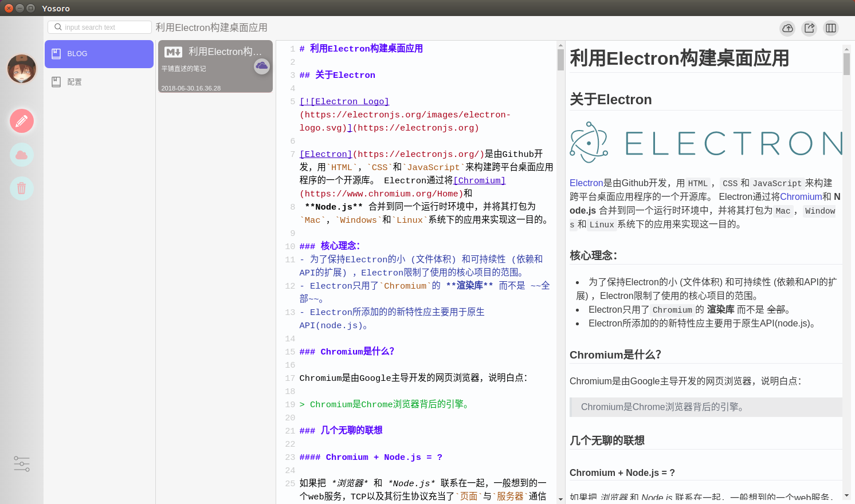Screen dimensions: 855x504
Task: Click the 平铺直述的笔记 note summary
Action: (x=183, y=69)
